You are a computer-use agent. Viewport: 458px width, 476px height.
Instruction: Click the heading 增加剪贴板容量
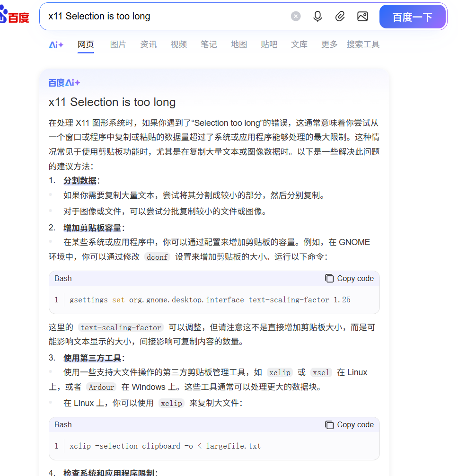[92, 228]
